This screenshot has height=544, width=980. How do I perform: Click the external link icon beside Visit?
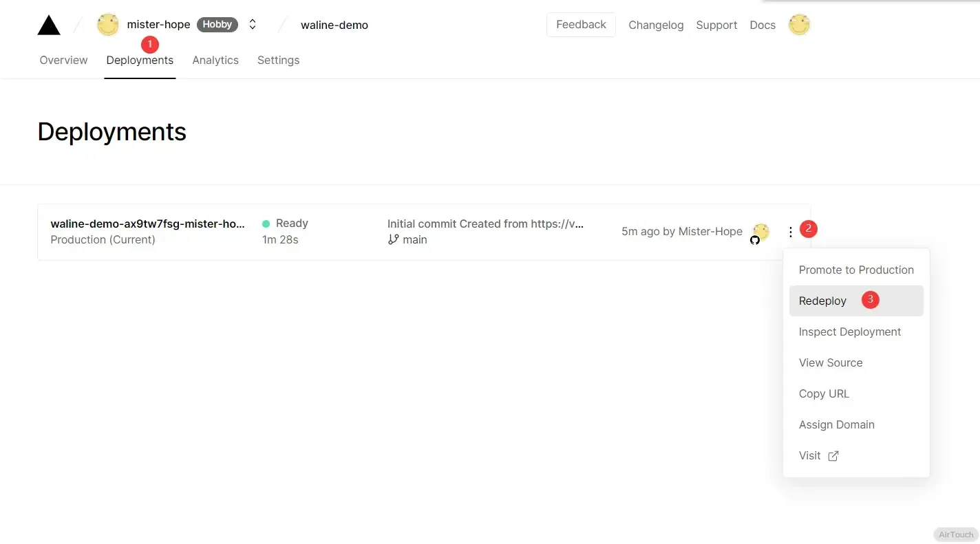tap(833, 456)
